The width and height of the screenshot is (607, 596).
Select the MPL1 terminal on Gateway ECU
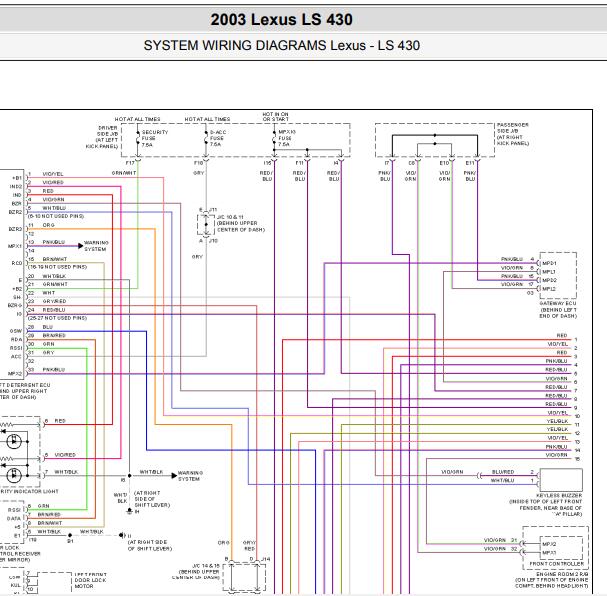tap(549, 272)
